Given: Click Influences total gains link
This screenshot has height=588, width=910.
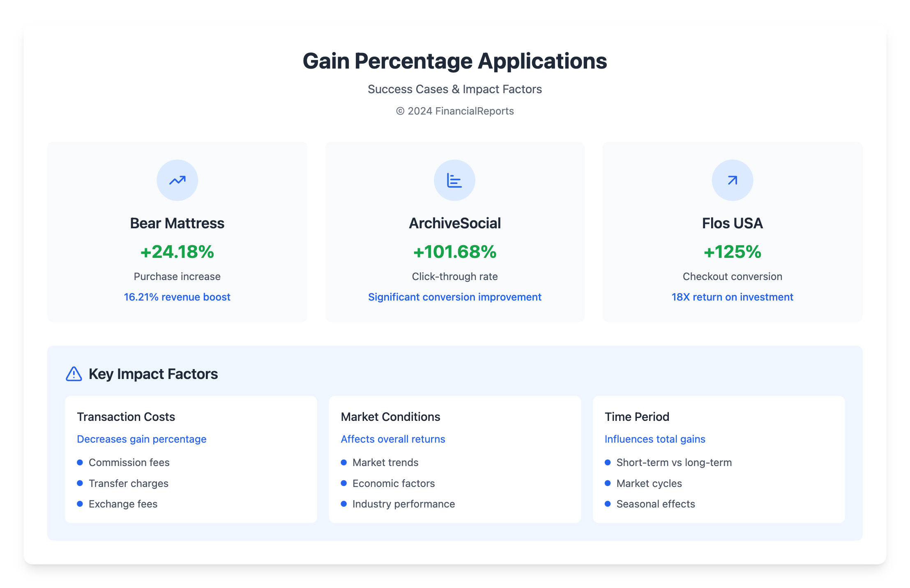Looking at the screenshot, I should (x=655, y=439).
